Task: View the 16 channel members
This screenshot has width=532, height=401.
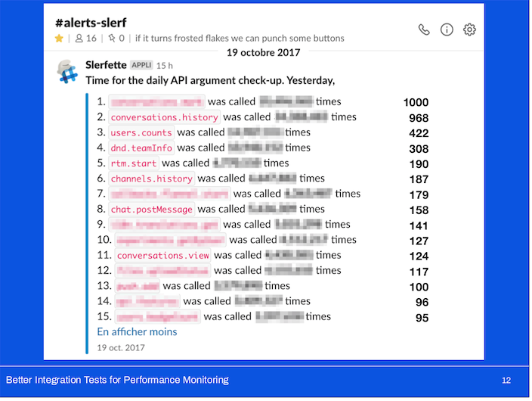Action: [86, 39]
